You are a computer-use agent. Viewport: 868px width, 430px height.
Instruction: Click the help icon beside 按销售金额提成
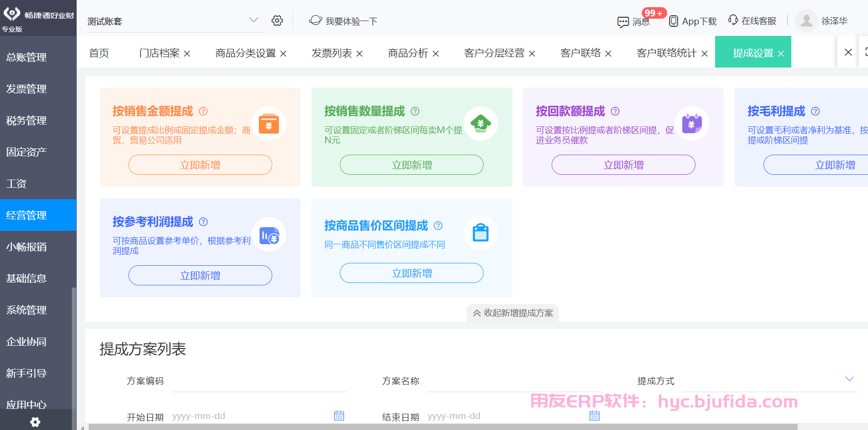tap(203, 111)
